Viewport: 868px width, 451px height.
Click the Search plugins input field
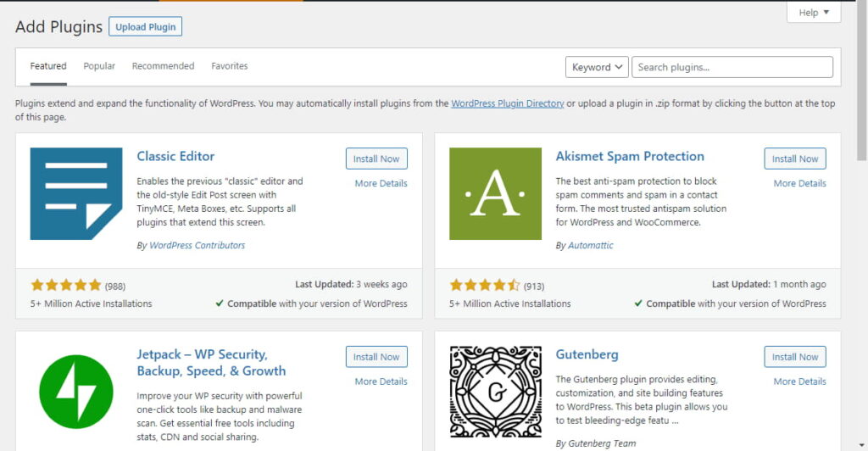pyautogui.click(x=732, y=67)
